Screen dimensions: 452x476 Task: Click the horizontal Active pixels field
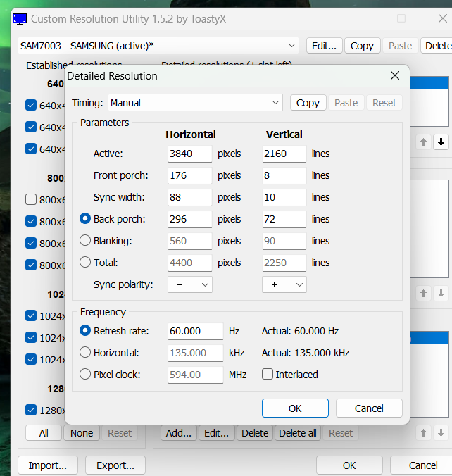pyautogui.click(x=189, y=154)
